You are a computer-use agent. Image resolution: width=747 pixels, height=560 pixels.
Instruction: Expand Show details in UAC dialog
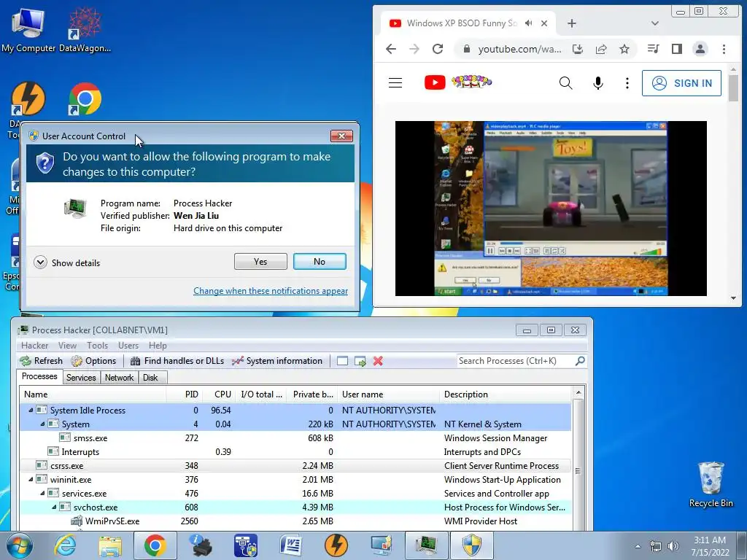point(67,262)
